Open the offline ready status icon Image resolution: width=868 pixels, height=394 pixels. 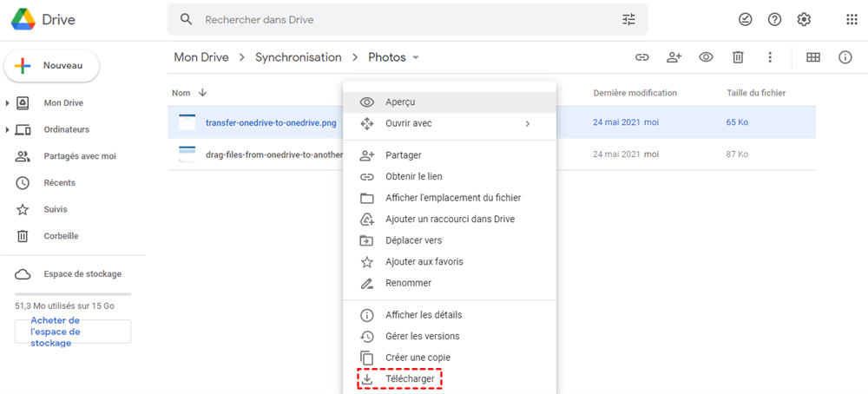point(745,19)
